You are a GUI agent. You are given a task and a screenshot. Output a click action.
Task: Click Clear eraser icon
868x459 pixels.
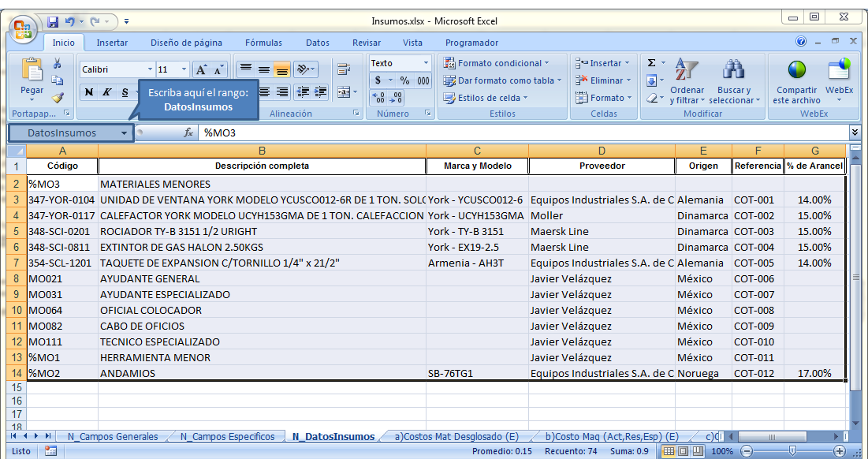pos(651,98)
